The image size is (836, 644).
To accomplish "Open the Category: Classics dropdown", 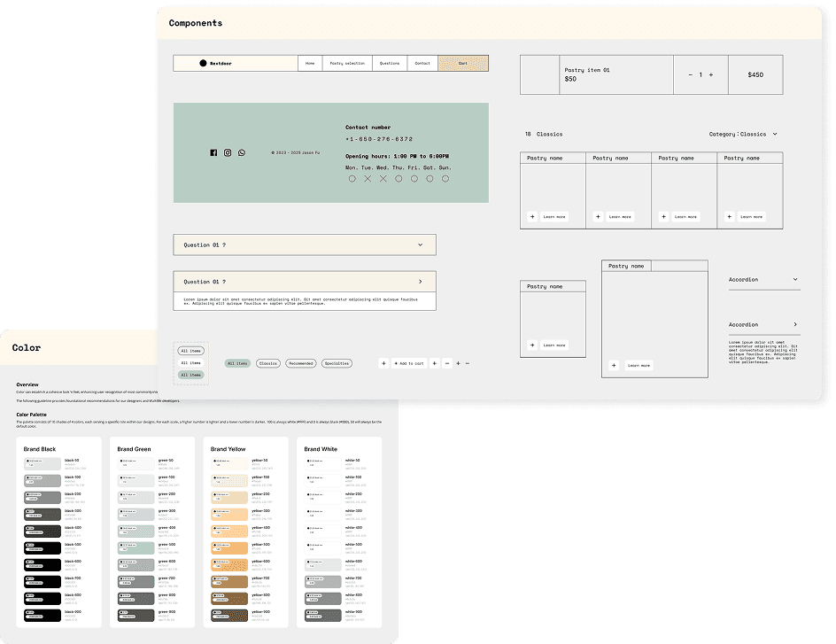I will pyautogui.click(x=743, y=134).
